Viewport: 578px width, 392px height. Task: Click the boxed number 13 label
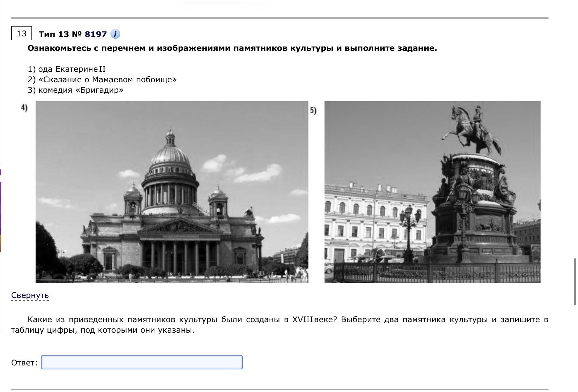point(22,33)
